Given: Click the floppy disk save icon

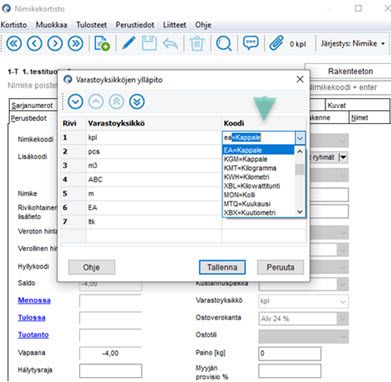Looking at the screenshot, I should [x=149, y=43].
